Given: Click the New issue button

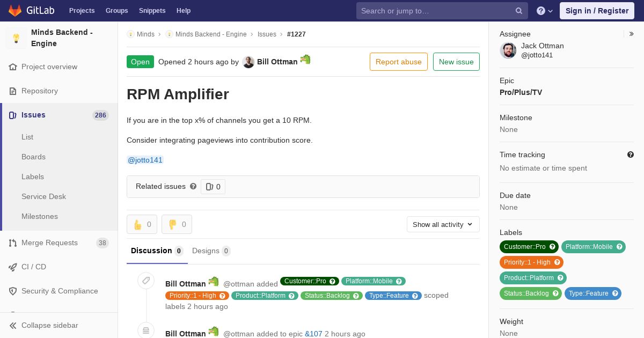Looking at the screenshot, I should click(x=456, y=62).
